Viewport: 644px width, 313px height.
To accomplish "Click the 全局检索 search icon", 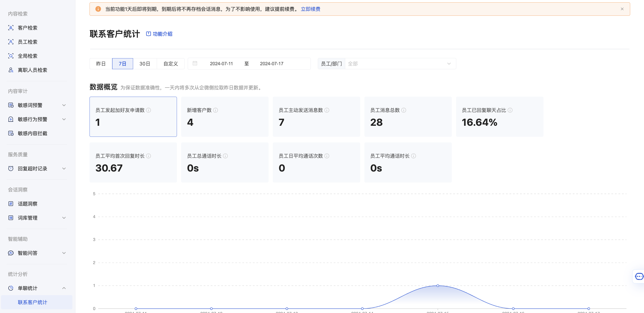I will (x=11, y=56).
